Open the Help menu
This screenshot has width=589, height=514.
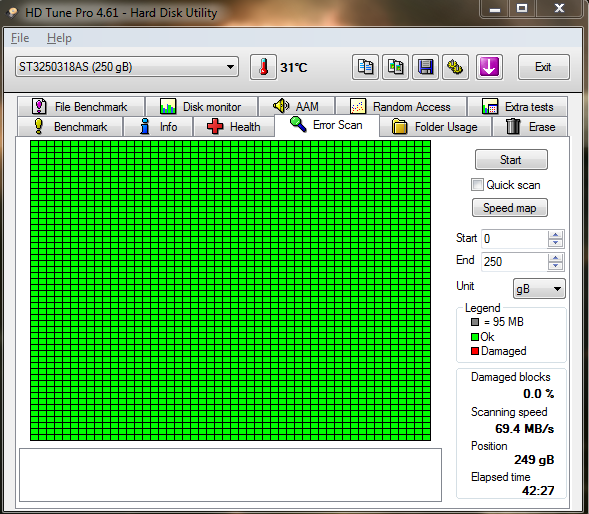(x=59, y=38)
